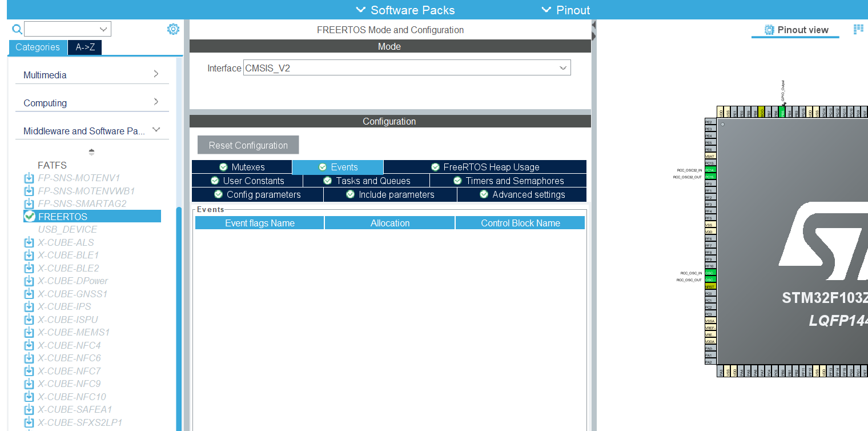Click the green GPIO_Output pin on chip
868x431 pixels.
(x=782, y=113)
